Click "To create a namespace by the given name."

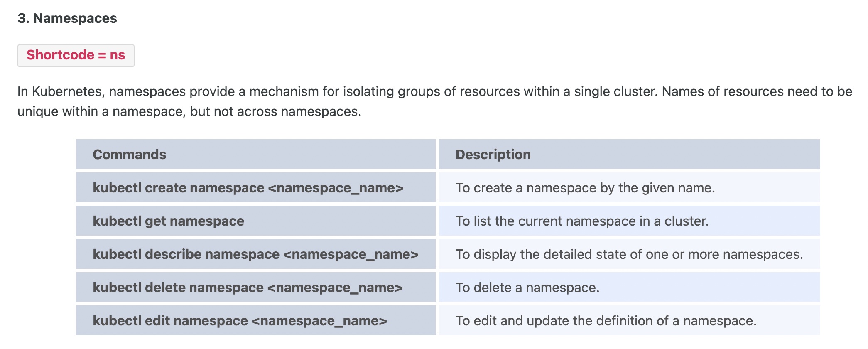click(x=585, y=188)
